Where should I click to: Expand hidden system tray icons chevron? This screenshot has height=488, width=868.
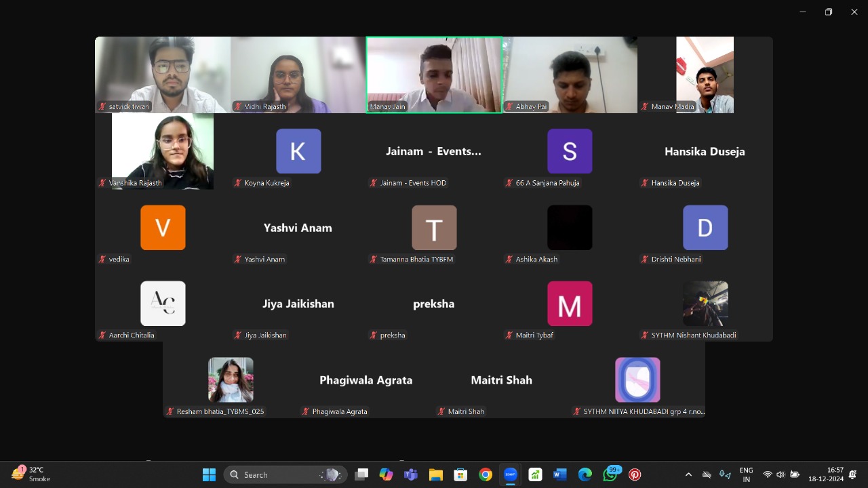pyautogui.click(x=688, y=474)
